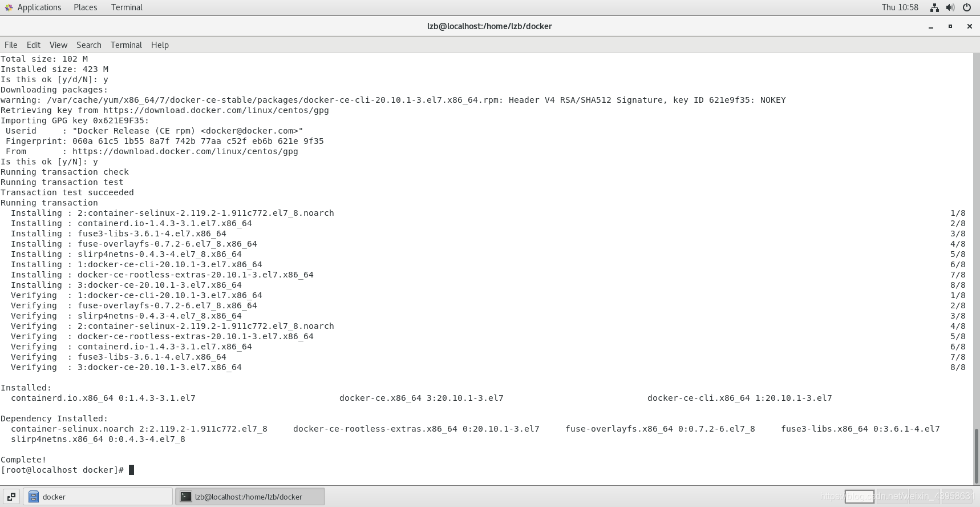Maximize the terminal window
The image size is (980, 507).
pos(950,26)
